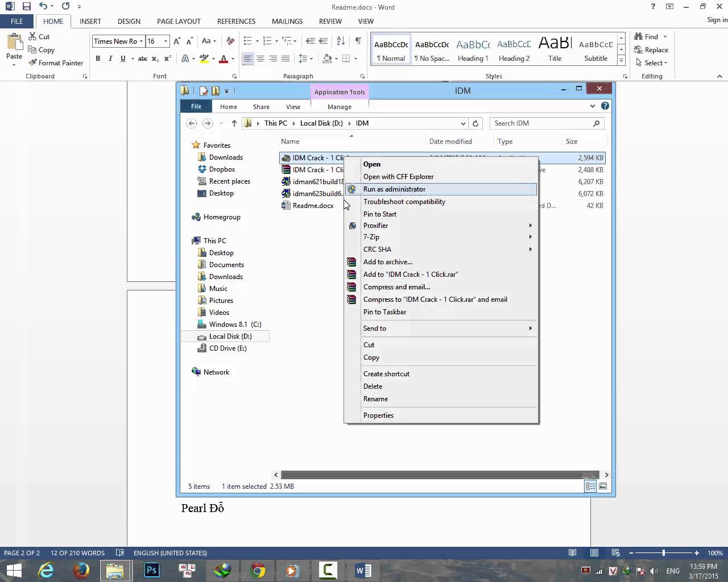This screenshot has width=728, height=582.
Task: Toggle Justify paragraph alignment
Action: [x=286, y=59]
